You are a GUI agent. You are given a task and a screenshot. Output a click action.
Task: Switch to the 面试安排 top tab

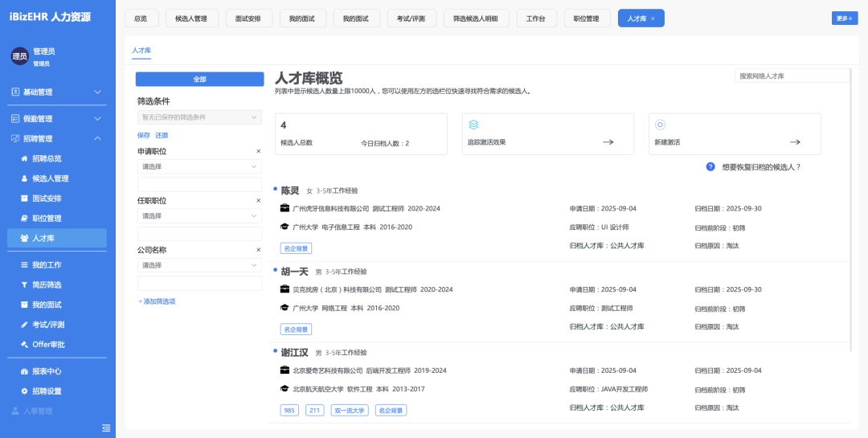click(248, 18)
